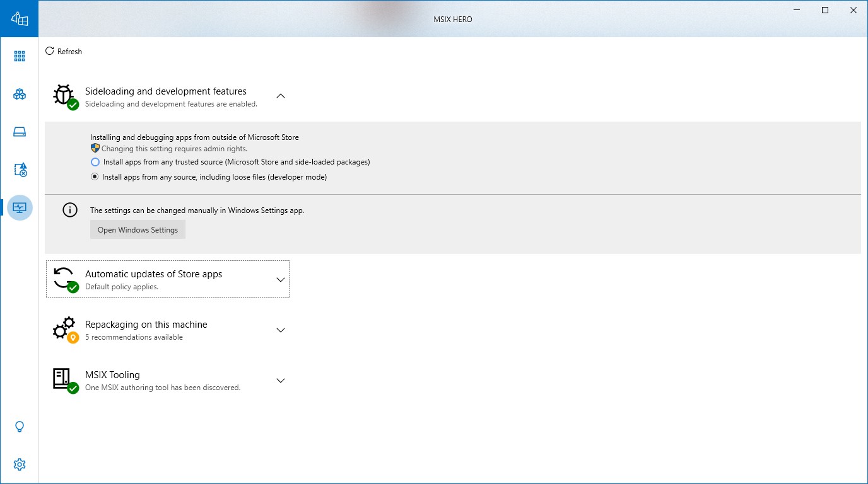Open the packages cubes sidebar icon
The image size is (868, 484).
point(20,95)
